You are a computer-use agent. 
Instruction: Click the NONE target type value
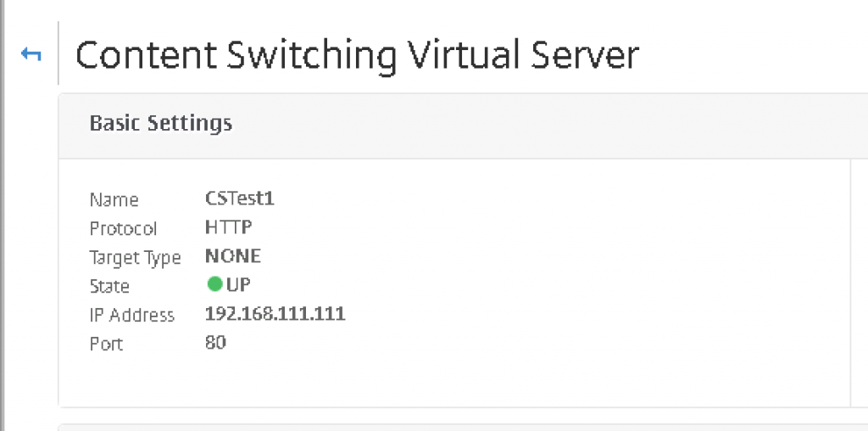click(233, 256)
